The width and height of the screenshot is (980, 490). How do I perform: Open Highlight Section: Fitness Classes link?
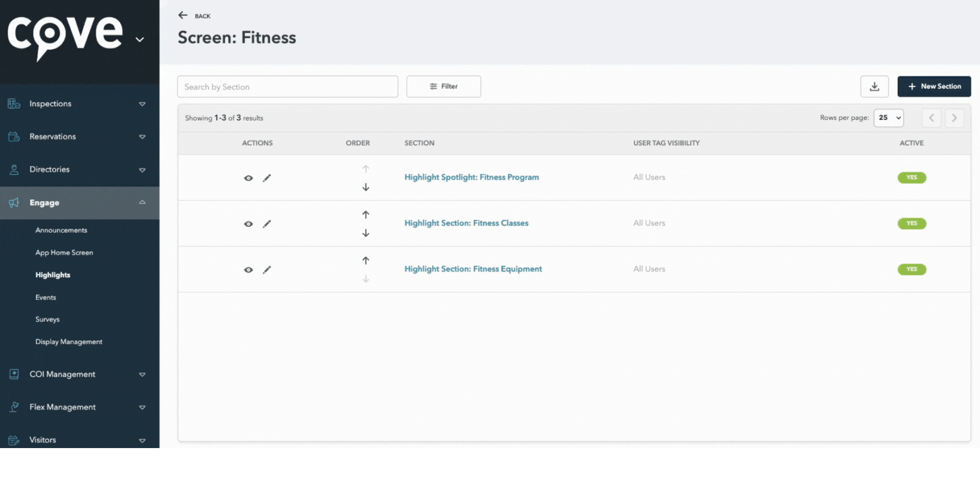coord(467,223)
